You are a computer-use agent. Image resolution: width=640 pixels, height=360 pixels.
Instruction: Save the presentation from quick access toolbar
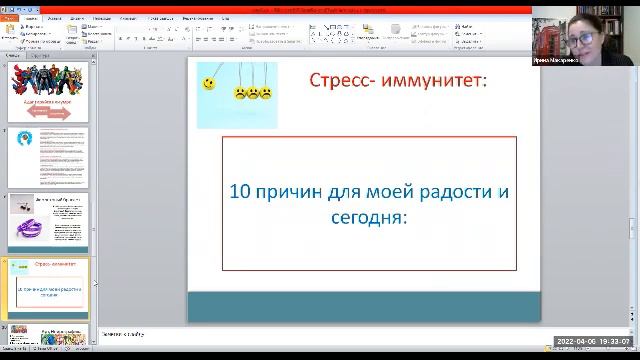tap(11, 10)
